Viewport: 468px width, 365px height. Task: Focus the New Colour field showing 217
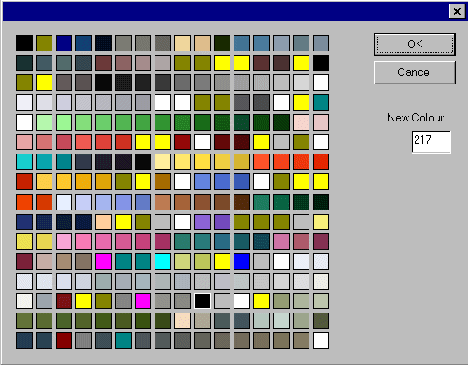click(x=431, y=142)
